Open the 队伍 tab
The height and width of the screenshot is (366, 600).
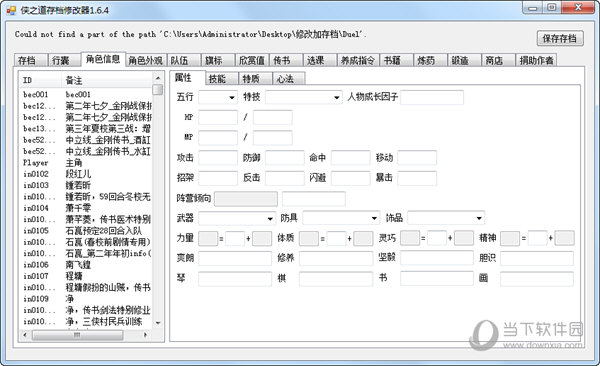183,60
